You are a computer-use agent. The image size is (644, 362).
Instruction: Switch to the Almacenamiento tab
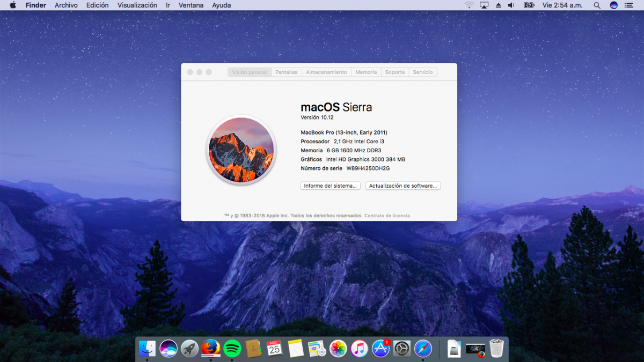point(326,72)
